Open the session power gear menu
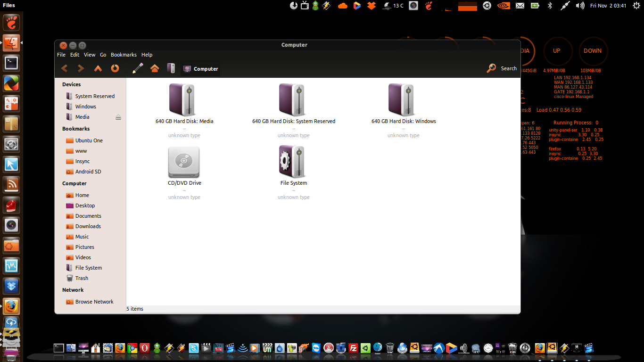 pos(636,6)
